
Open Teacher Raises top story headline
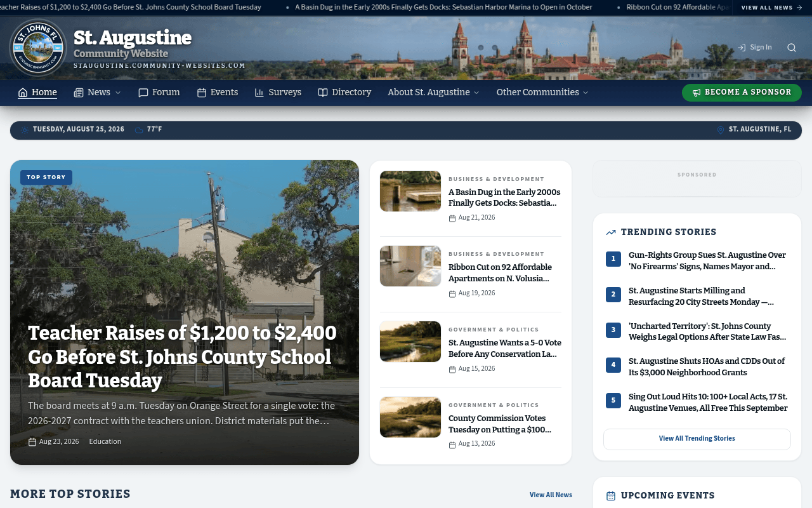point(182,357)
